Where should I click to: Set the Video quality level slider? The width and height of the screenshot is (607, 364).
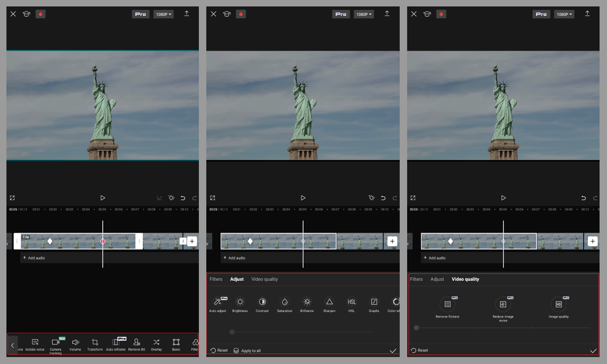point(502,328)
